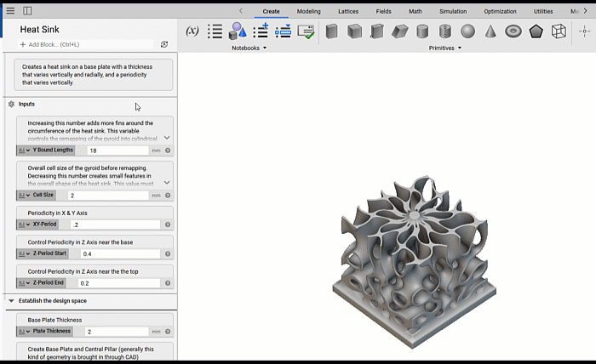Open the Notebooks dropdown

249,48
